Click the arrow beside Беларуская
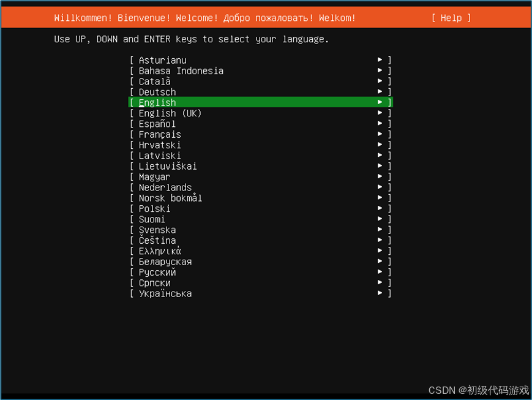This screenshot has height=400, width=532. [x=380, y=261]
